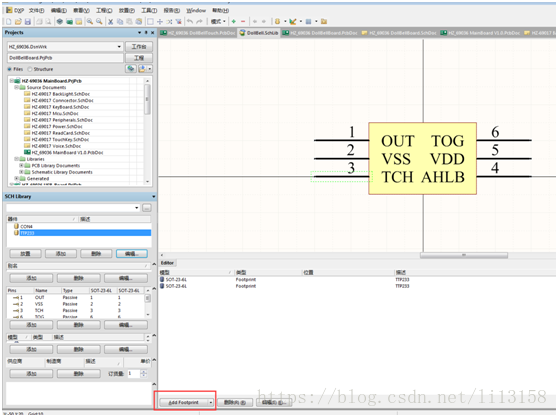Click the drawing pencil tools icon
Image resolution: width=558 pixels, height=417 pixels.
[293, 22]
